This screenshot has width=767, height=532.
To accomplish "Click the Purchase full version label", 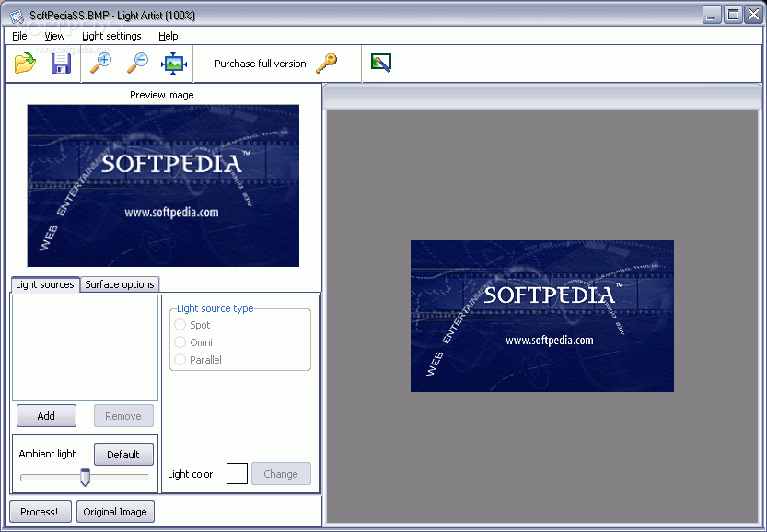I will (x=261, y=64).
